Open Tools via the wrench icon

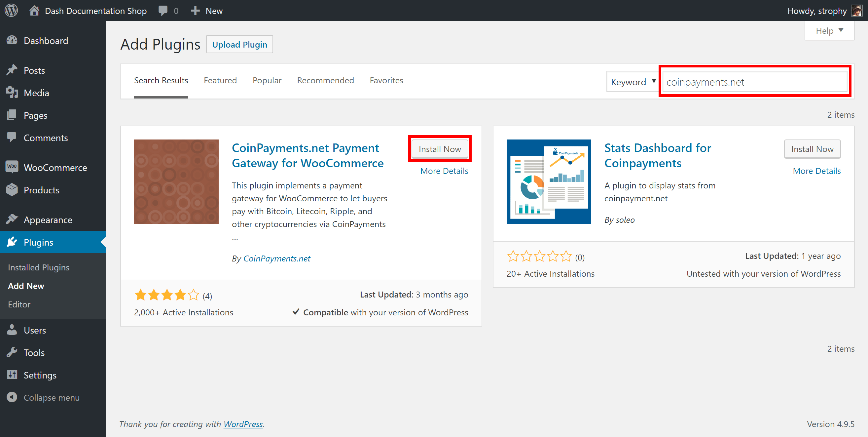point(12,352)
